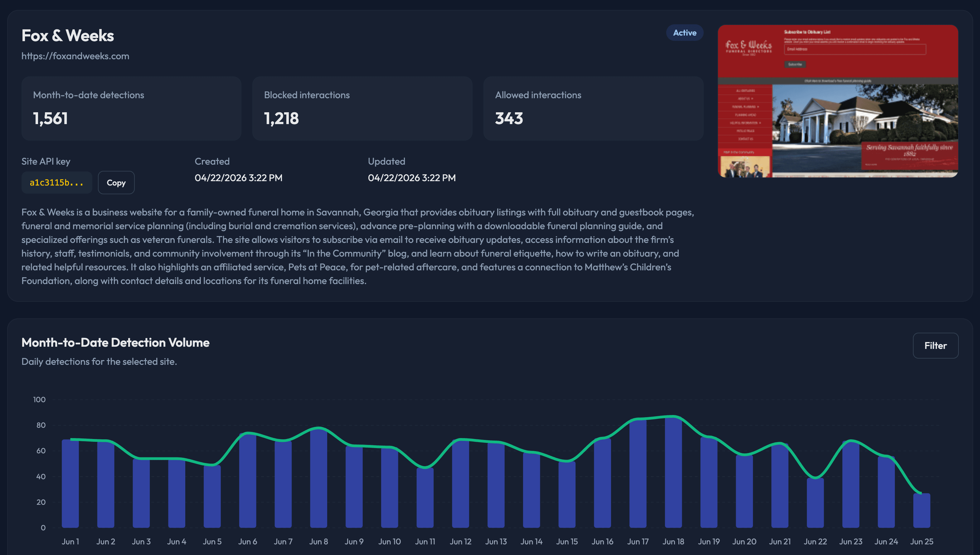Click the 20 y-axis label

pos(41,502)
